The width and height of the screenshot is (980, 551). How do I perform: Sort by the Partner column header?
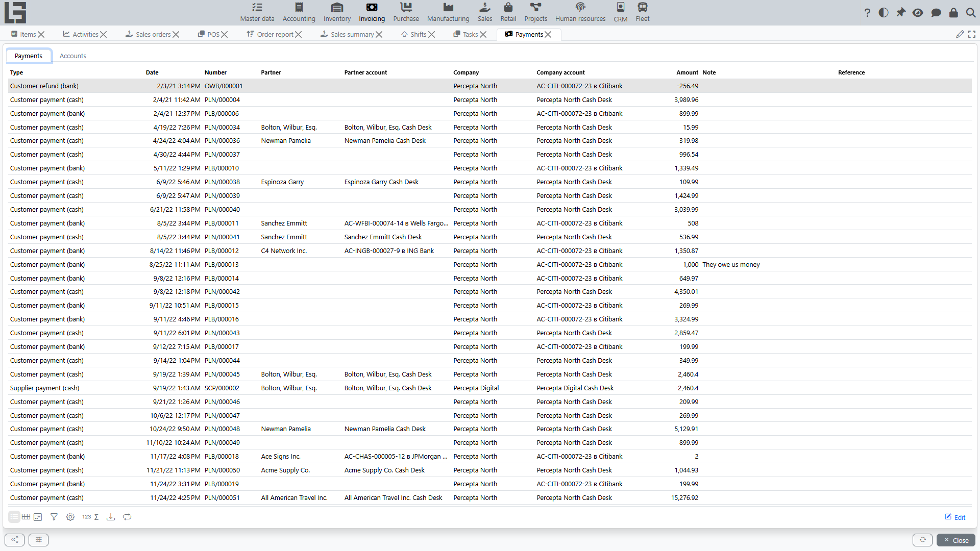click(x=271, y=72)
